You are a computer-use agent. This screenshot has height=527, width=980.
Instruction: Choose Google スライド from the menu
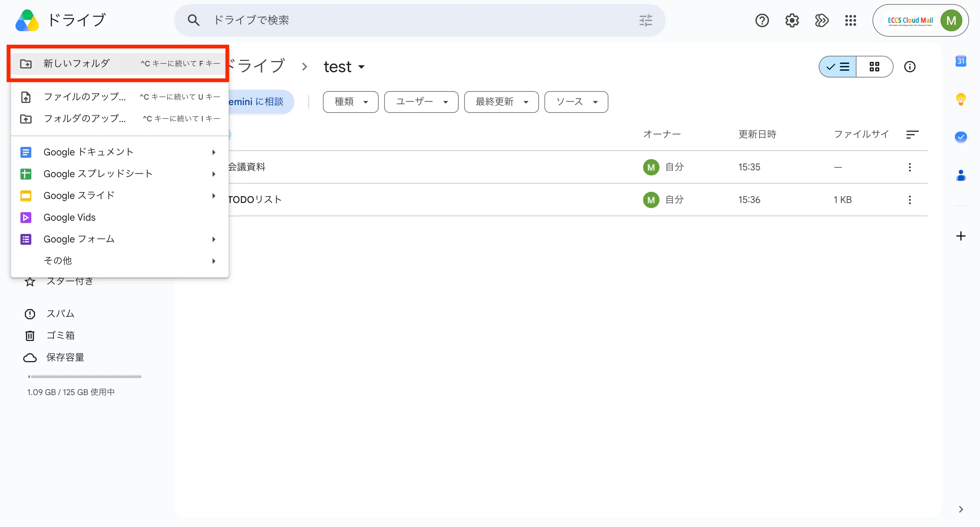[x=119, y=196]
